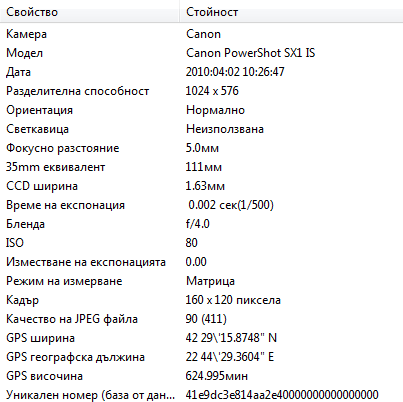Image resolution: width=403 pixels, height=402 pixels.
Task: Select the 35mm еквивалент row
Action: [201, 167]
